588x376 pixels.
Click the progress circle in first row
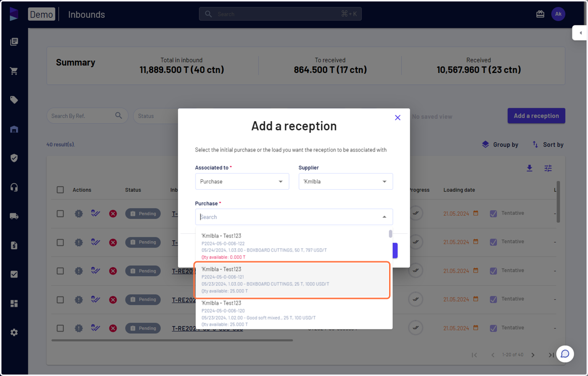pyautogui.click(x=416, y=213)
